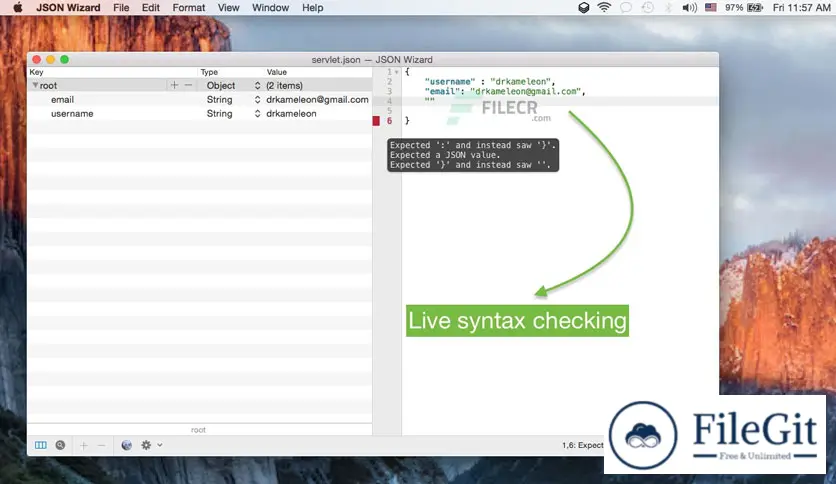Click the clock showing Fri 11:57 AM
The image size is (836, 484).
[x=801, y=7]
